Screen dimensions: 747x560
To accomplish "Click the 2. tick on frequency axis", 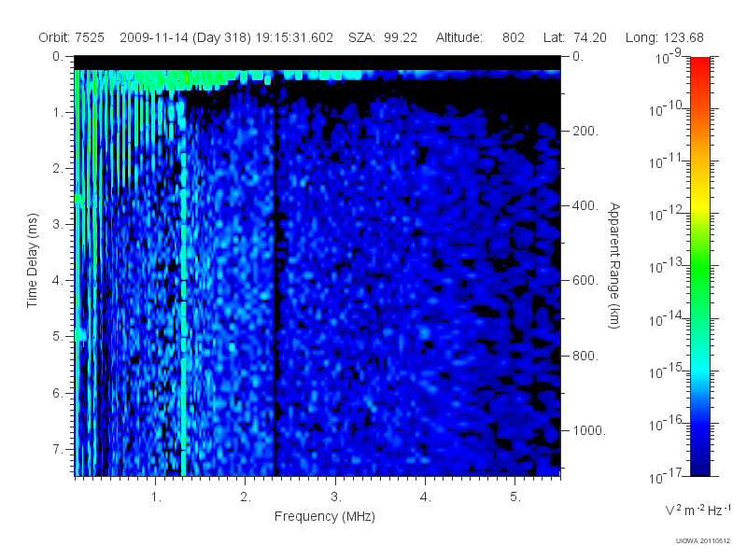I will click(246, 497).
